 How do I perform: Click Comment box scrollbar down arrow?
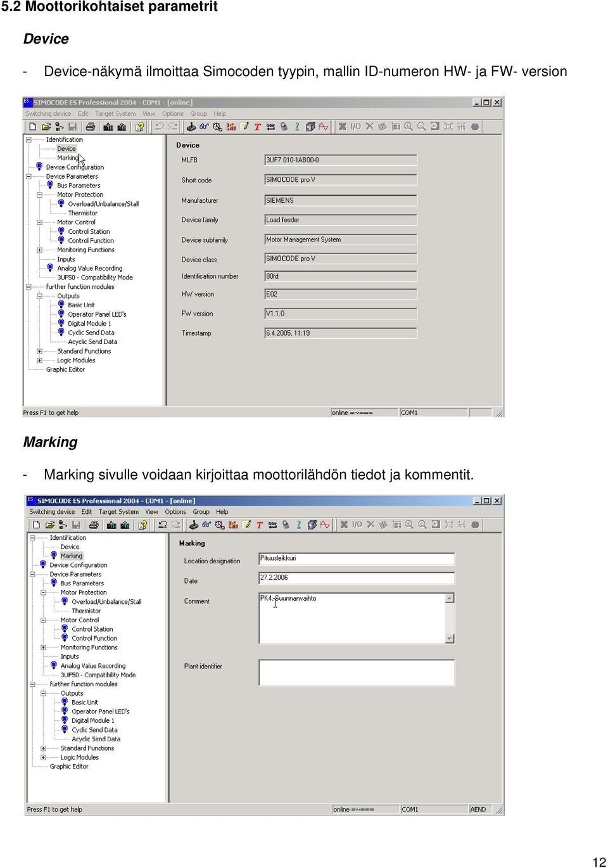coord(450,639)
